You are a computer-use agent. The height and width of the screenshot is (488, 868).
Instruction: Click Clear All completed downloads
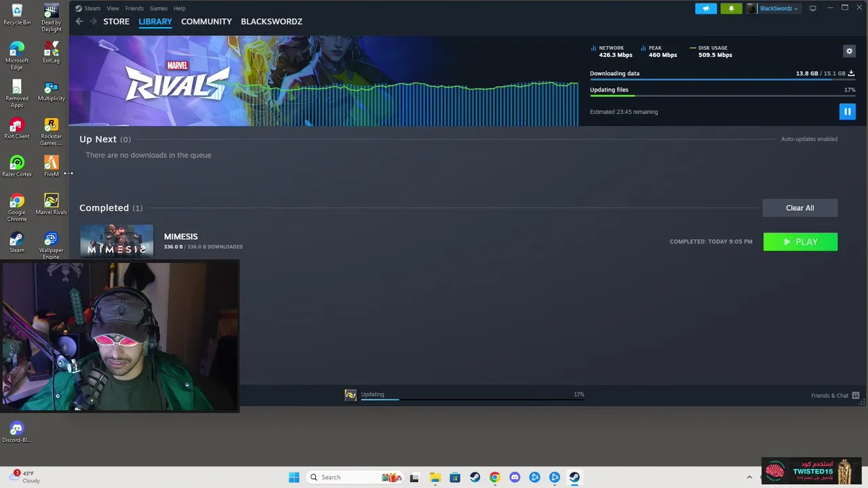[800, 208]
